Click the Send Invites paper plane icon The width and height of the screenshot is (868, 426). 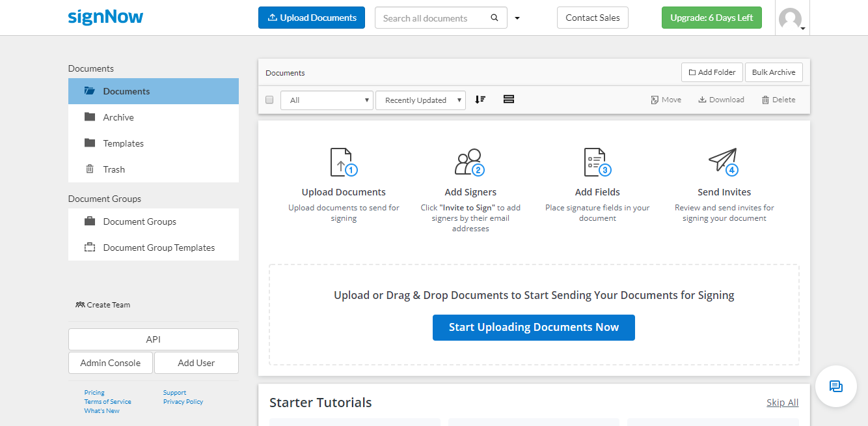(x=724, y=162)
